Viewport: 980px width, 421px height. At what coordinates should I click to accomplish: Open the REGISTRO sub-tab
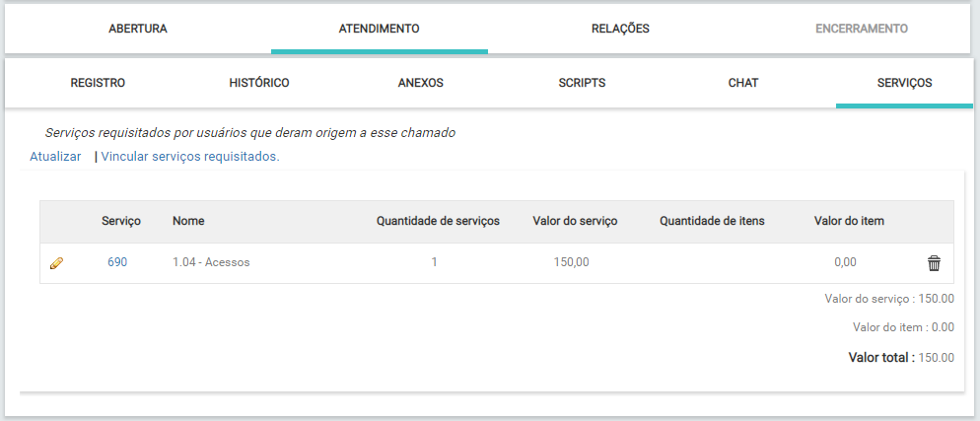(99, 83)
